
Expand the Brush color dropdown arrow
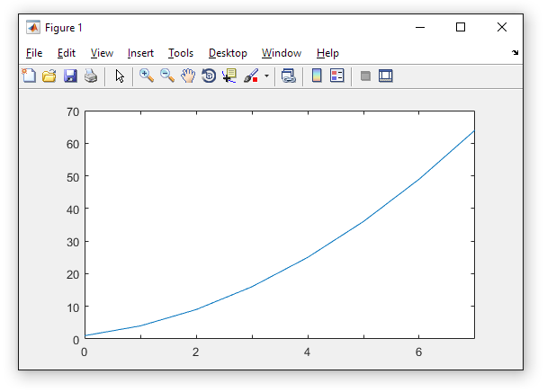click(x=266, y=76)
